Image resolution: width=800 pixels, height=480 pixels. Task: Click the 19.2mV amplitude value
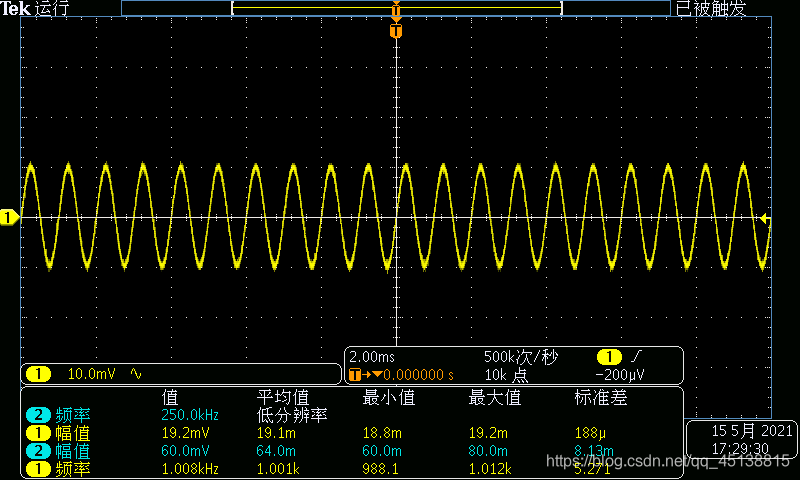point(185,433)
